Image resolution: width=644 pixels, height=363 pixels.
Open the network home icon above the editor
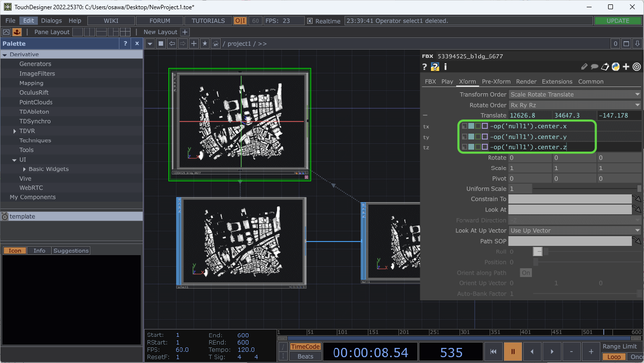(215, 43)
